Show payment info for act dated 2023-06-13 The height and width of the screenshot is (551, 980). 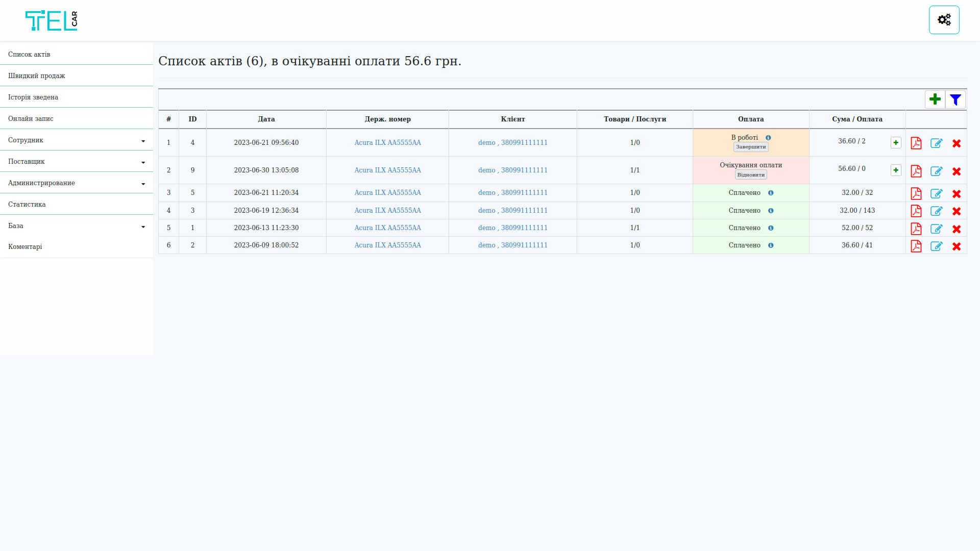[771, 228]
